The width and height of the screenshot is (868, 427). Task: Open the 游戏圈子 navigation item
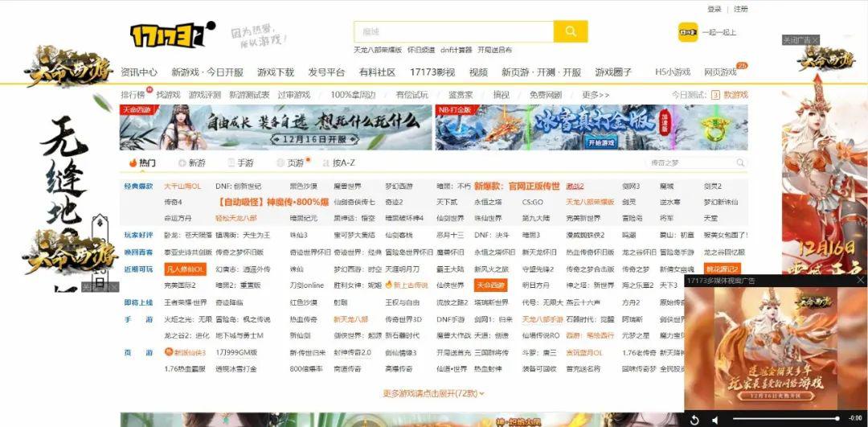pyautogui.click(x=613, y=72)
